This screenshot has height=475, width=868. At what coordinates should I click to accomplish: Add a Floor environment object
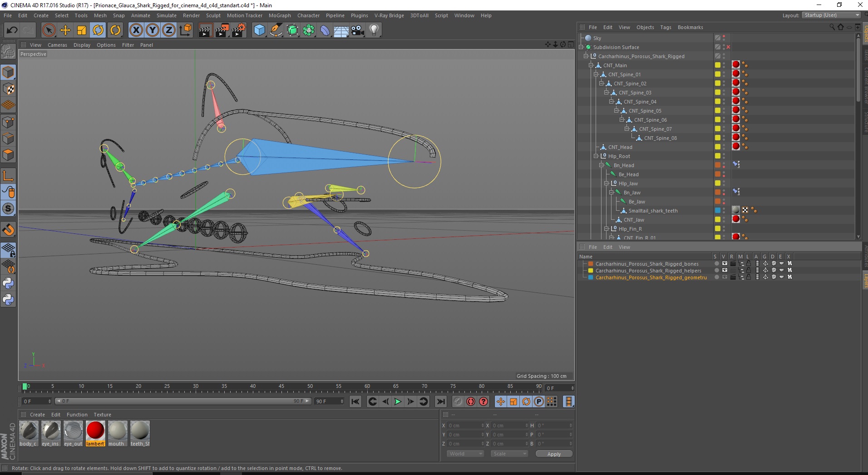341,30
